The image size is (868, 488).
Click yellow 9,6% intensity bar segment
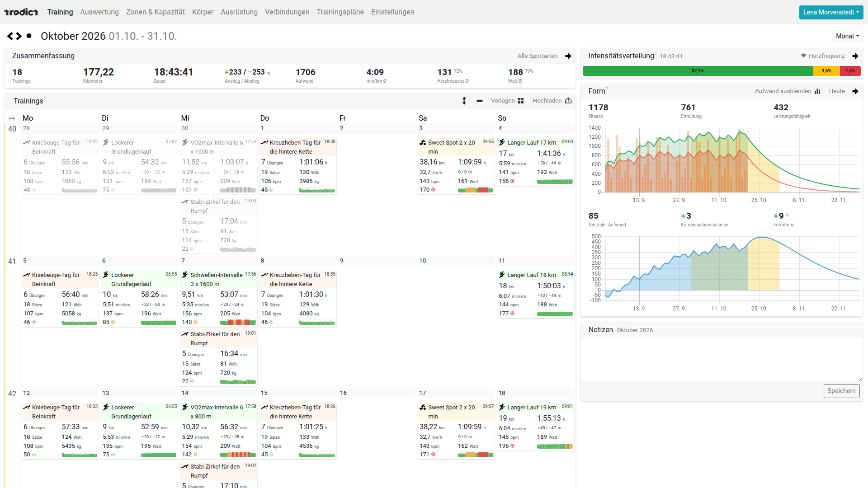coord(826,71)
